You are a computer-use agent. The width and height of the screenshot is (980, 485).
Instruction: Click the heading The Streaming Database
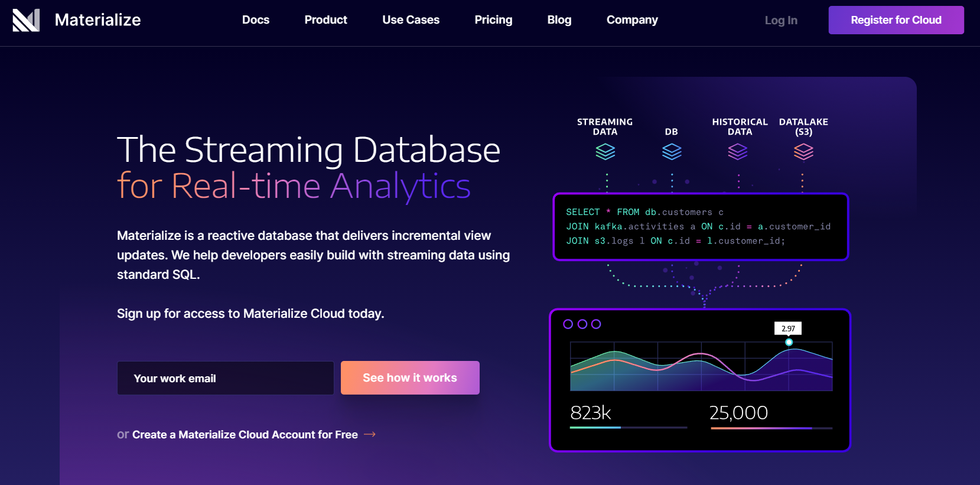308,149
